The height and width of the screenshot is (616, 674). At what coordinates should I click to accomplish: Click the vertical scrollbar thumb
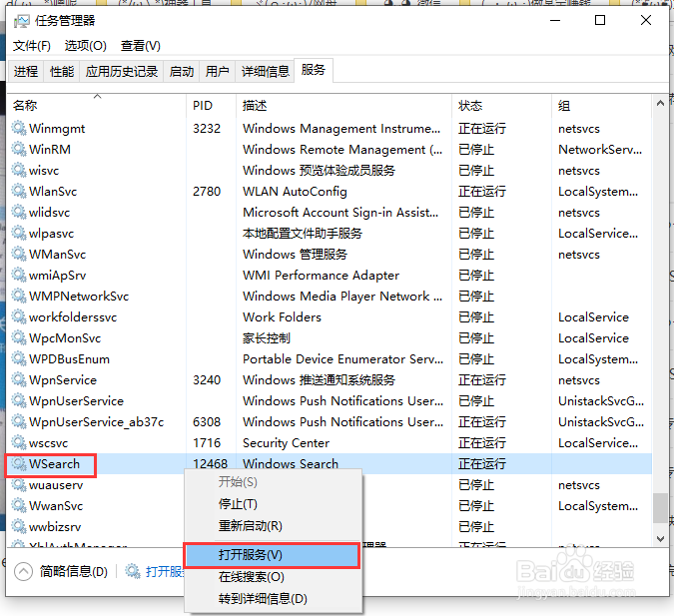(x=660, y=507)
